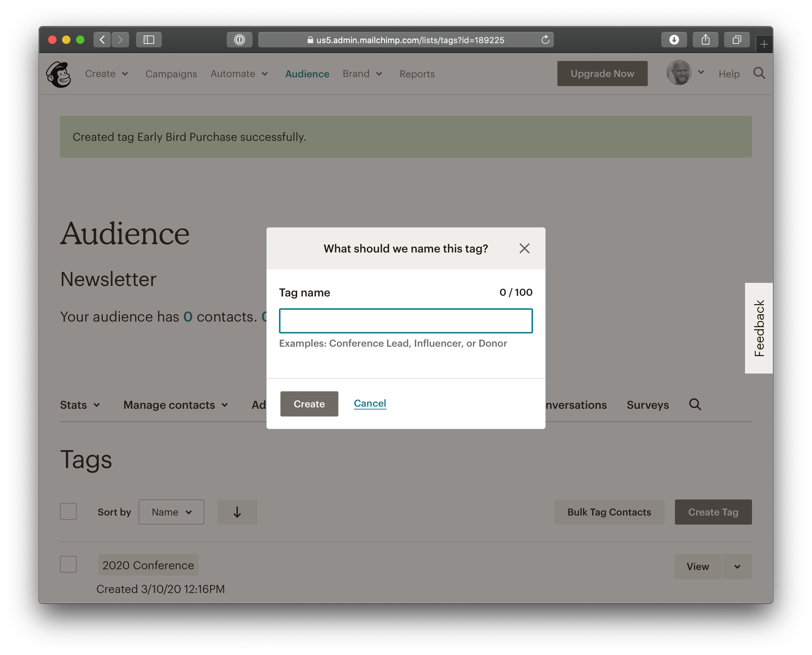This screenshot has width=812, height=655.
Task: Focus the Tag name input field
Action: point(406,321)
